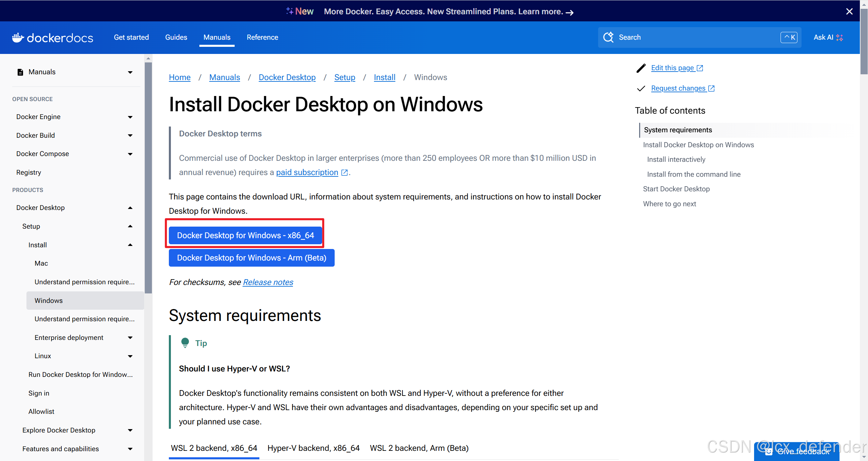Expand the Docker Compose section
Image resolution: width=868 pixels, height=461 pixels.
[130, 154]
